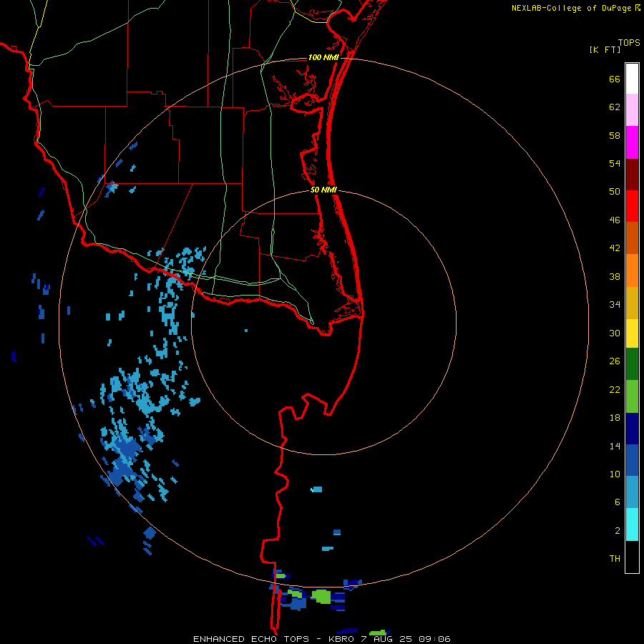
Task: Click the large light green echo near bottom
Action: pyautogui.click(x=321, y=596)
